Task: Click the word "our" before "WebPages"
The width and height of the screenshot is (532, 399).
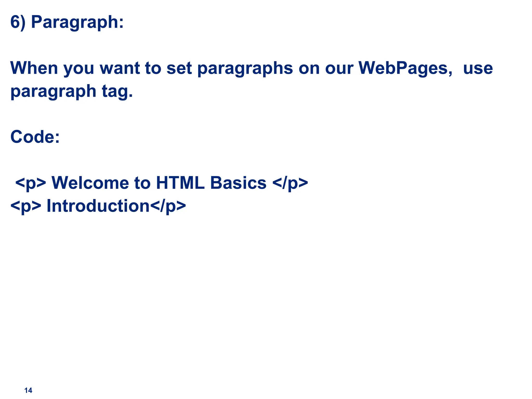Action: click(x=339, y=68)
